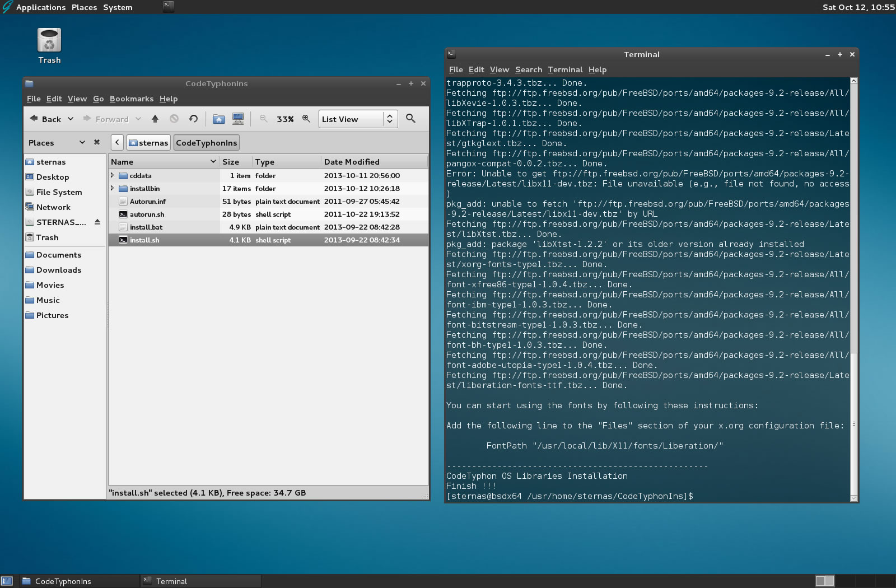Open the Computer toolbar icon

point(238,119)
